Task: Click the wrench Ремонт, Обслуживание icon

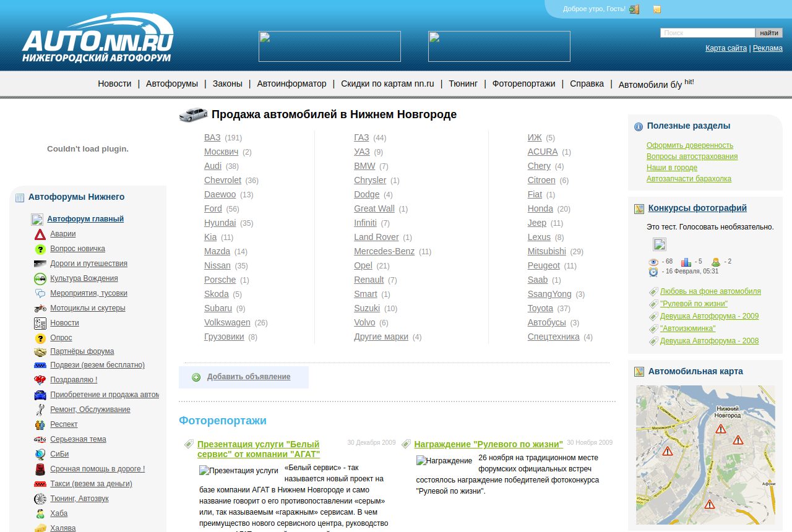Action: pos(40,410)
